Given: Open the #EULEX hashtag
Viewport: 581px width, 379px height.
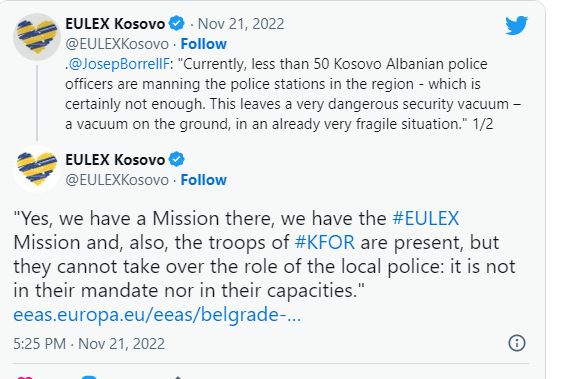Looking at the screenshot, I should pyautogui.click(x=426, y=218).
